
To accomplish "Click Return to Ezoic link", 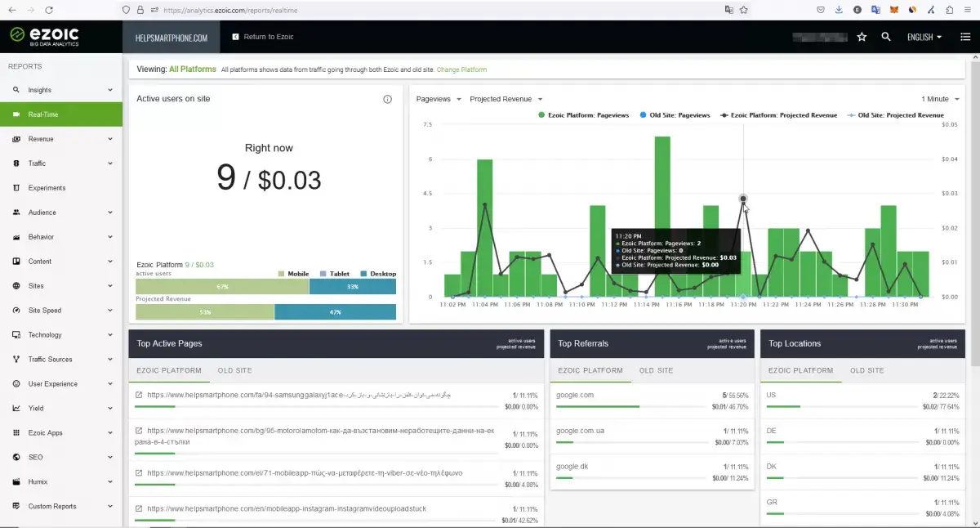I will click(x=262, y=37).
